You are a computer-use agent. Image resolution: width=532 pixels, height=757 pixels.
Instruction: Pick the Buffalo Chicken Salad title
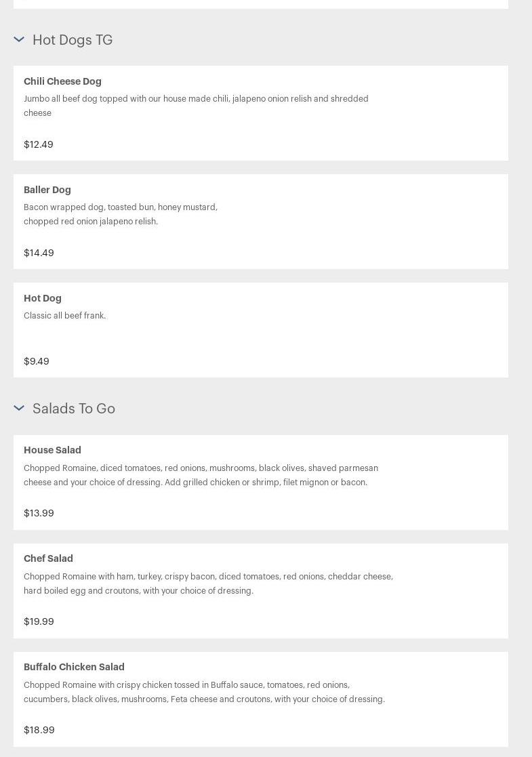(74, 667)
